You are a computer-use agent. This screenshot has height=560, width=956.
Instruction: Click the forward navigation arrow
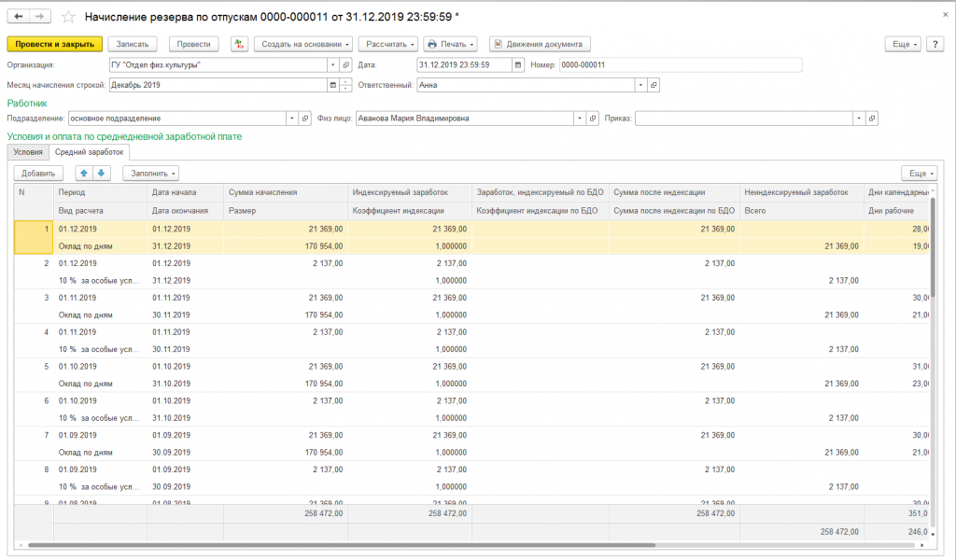[39, 17]
